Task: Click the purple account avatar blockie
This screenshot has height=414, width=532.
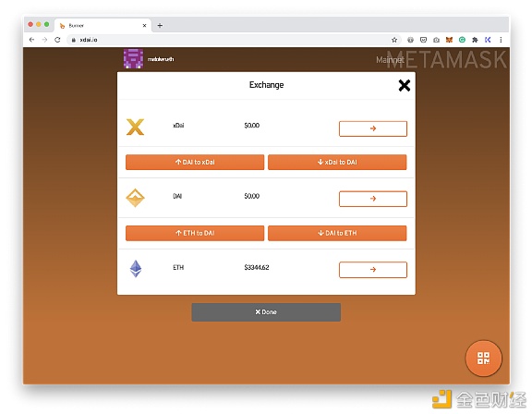Action: click(133, 59)
